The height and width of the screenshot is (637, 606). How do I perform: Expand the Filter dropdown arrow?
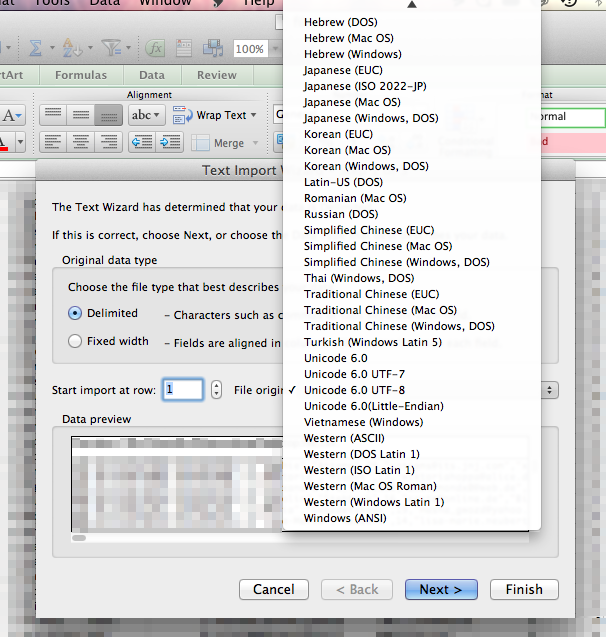(128, 48)
